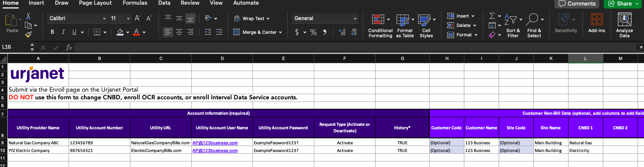
Task: Open the General number format dropdown
Action: tap(325, 18)
